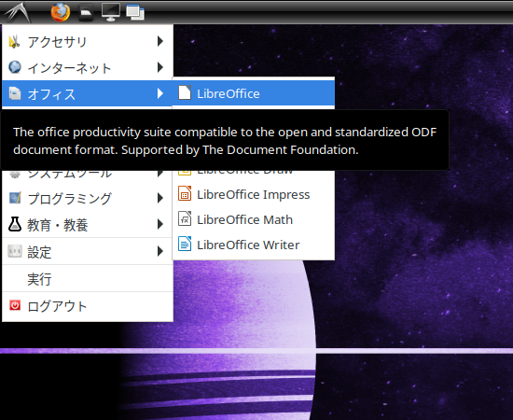
Task: Click the インターネット globe icon
Action: [15, 67]
